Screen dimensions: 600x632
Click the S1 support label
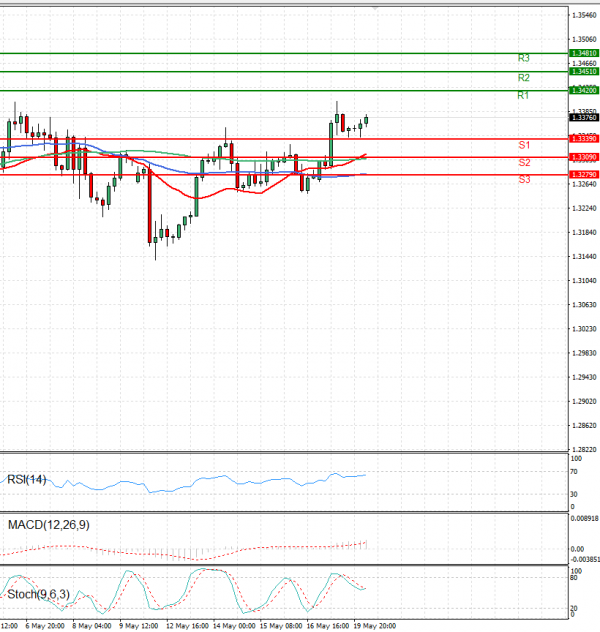(x=523, y=145)
